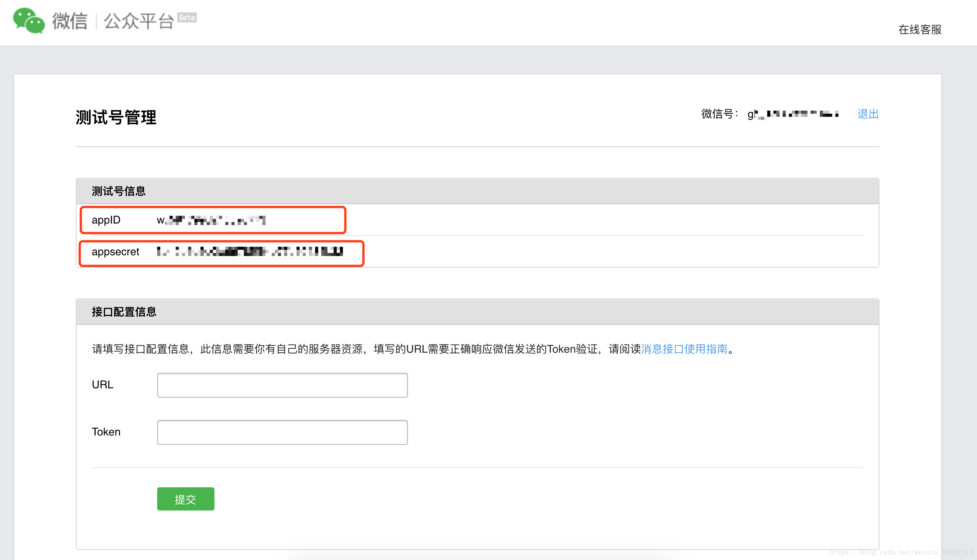Submit with the green 提交 button

[185, 499]
